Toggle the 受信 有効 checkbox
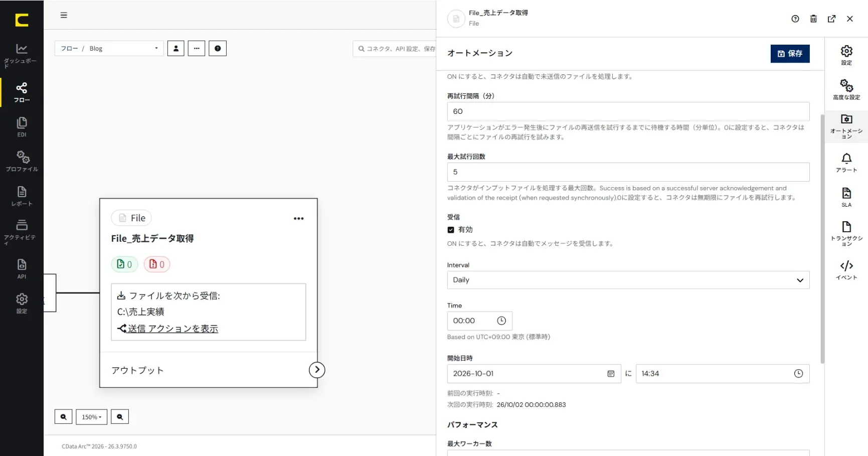868x456 pixels. tap(451, 230)
